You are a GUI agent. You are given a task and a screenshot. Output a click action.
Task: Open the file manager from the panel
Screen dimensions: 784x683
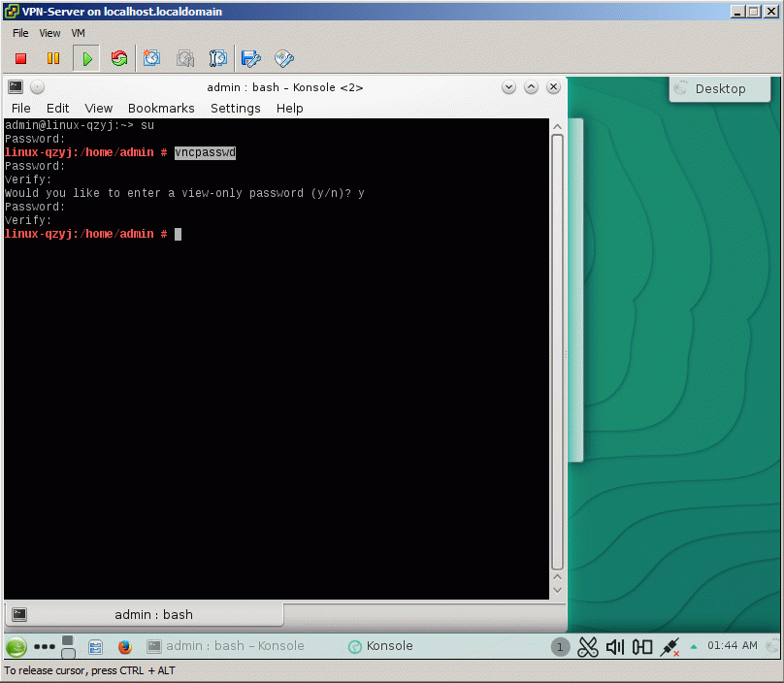[95, 647]
